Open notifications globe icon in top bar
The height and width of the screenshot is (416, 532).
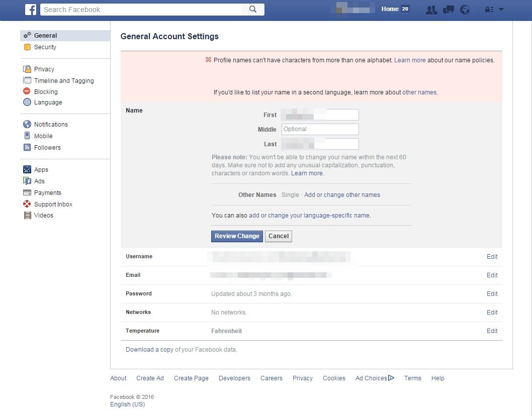pos(465,10)
